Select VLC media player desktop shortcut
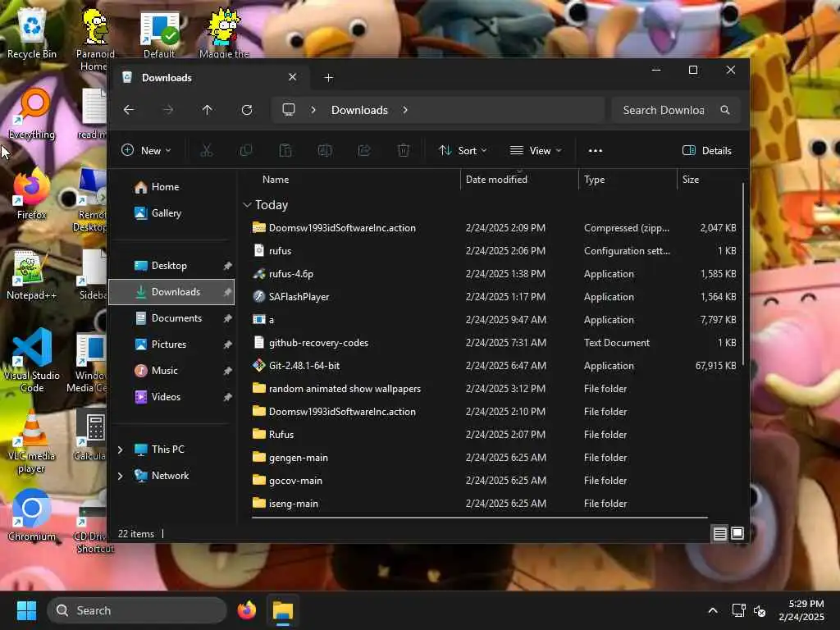Screen dimensions: 840x630 [32, 441]
